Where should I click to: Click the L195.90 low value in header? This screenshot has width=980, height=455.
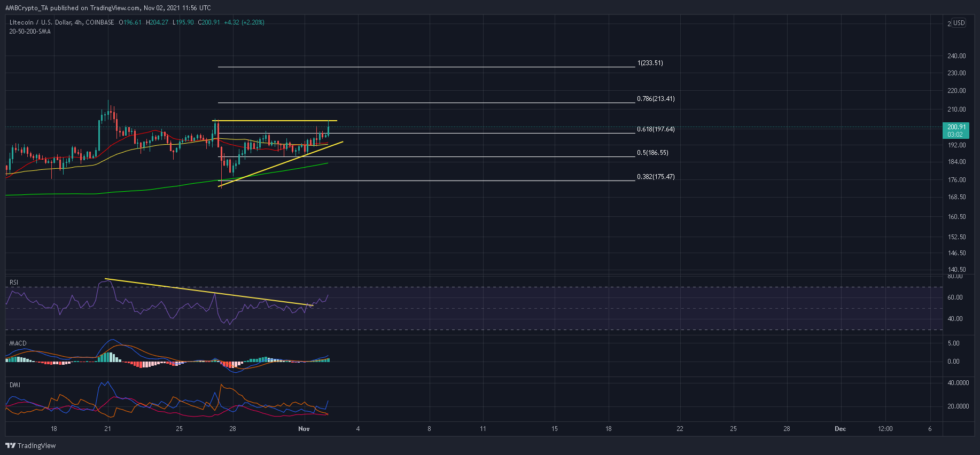pyautogui.click(x=183, y=22)
